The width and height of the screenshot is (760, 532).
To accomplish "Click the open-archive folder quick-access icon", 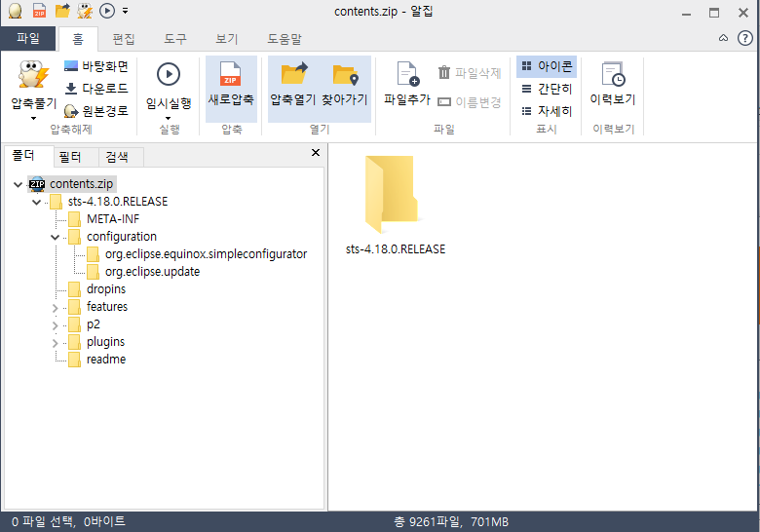I will coord(62,11).
